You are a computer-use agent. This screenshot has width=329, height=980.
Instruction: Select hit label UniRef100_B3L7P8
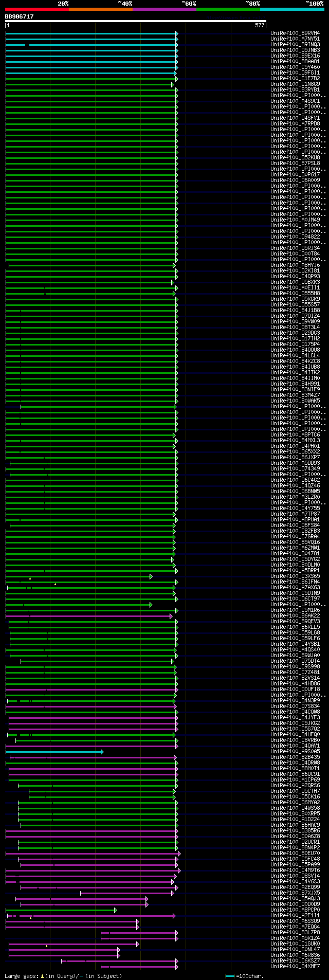(x=295, y=932)
